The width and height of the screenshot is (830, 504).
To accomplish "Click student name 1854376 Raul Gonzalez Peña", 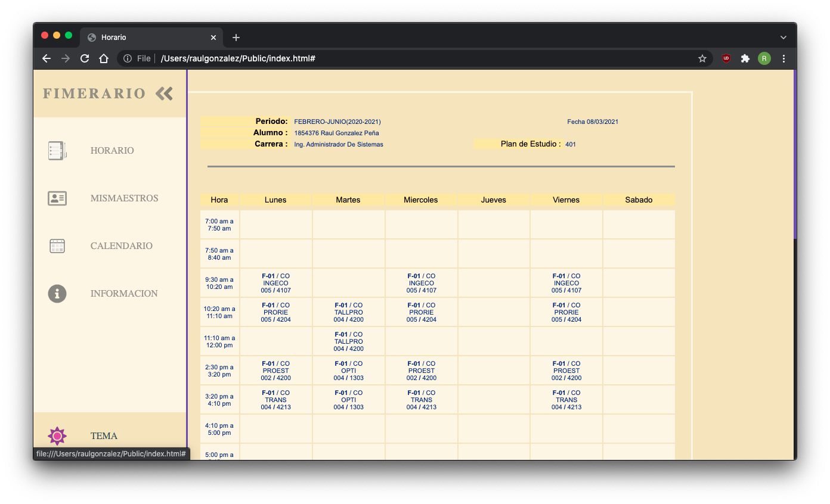I will (336, 133).
